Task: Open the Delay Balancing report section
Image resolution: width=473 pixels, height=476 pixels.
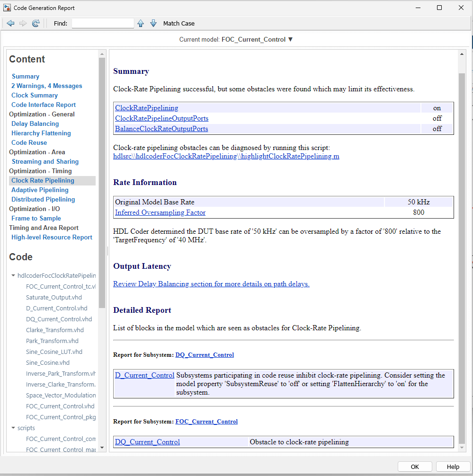Action: [35, 123]
